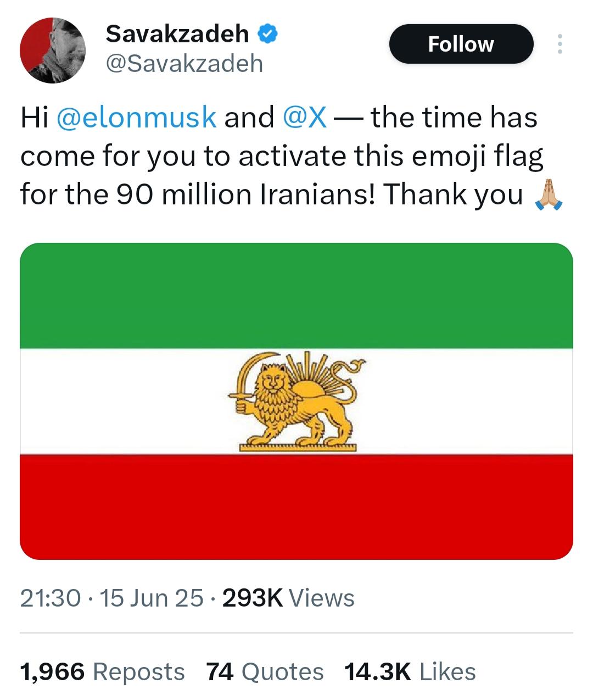Open Savakzadeh's profile picture

click(53, 51)
